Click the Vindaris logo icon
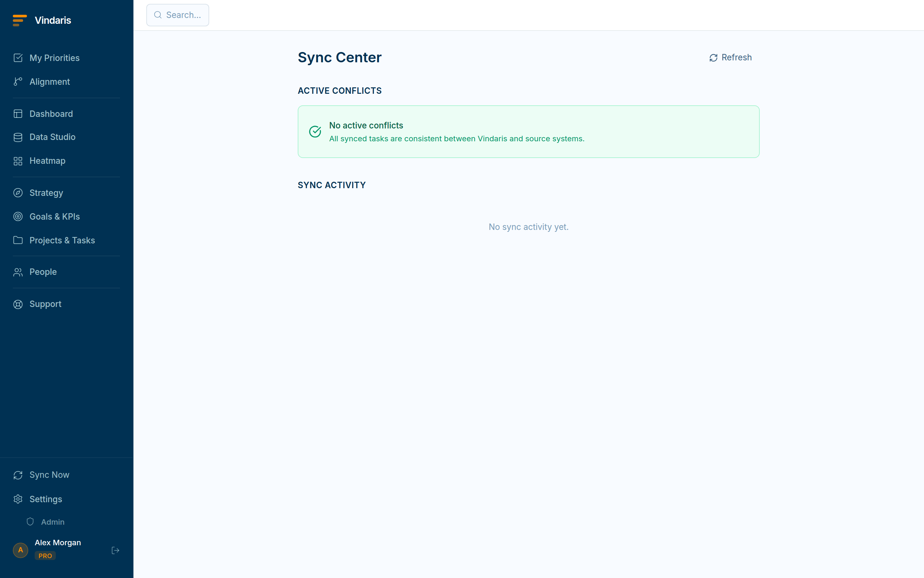Screen dimensions: 924x578 tap(20, 20)
